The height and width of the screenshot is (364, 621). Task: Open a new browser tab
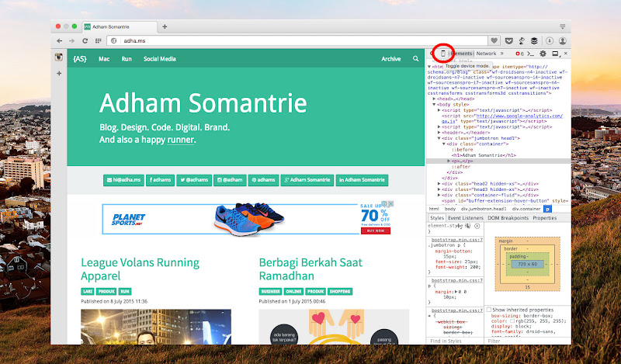click(165, 27)
